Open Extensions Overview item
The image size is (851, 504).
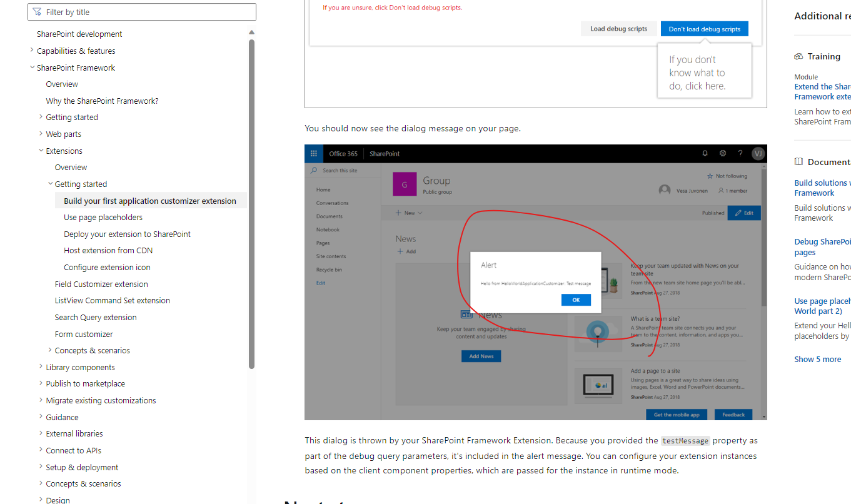click(71, 167)
